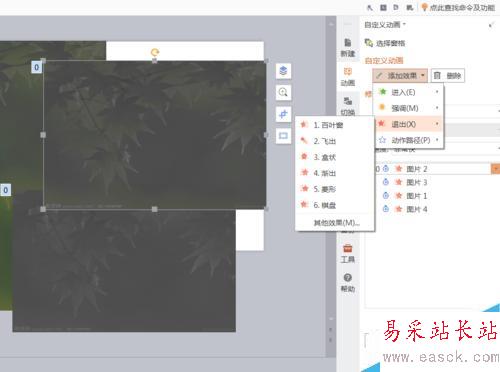Open the 进入(E) submenu
Viewport: 500px width, 372px height.
coord(409,92)
